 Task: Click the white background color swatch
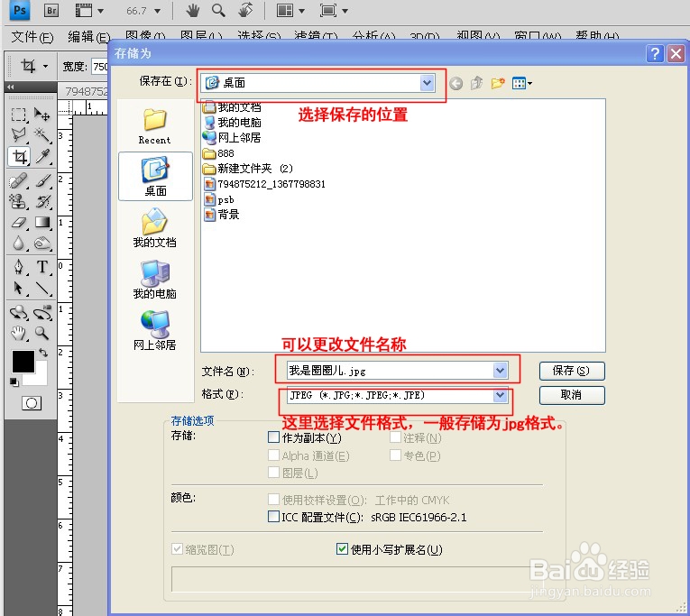point(41,378)
